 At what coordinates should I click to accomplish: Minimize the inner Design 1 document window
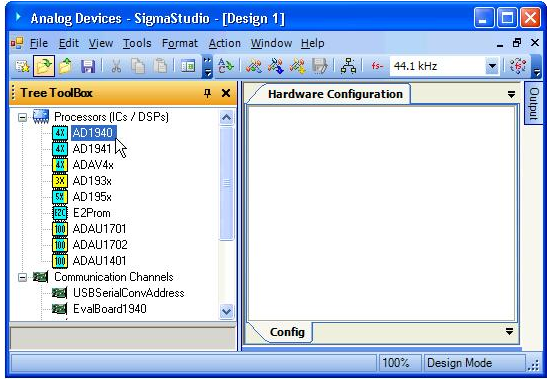(x=500, y=44)
